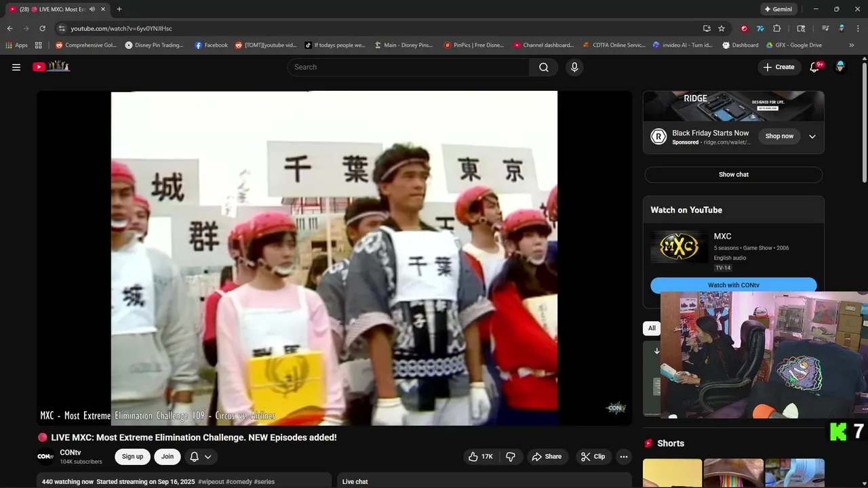
Task: Open MXC show thumbnail in Watch on YouTube
Action: (679, 247)
